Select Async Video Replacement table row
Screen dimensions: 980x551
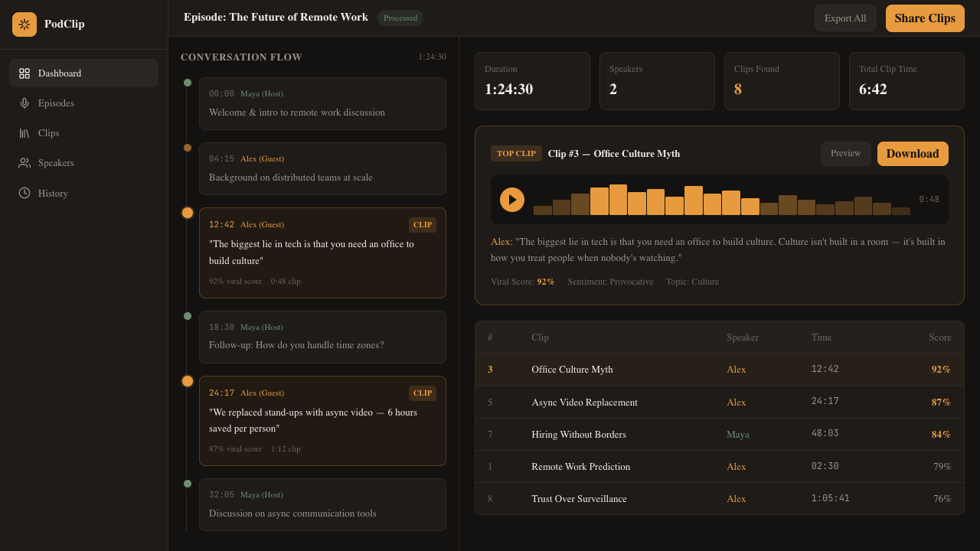point(720,403)
